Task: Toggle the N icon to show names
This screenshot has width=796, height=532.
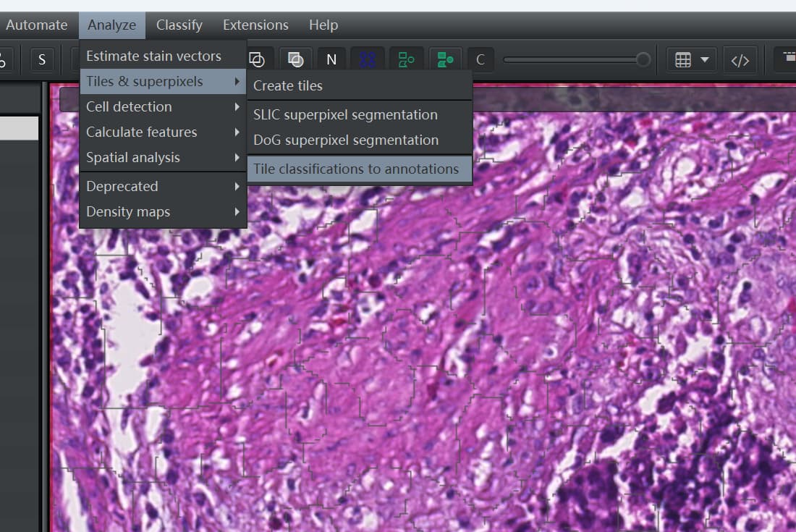Action: coord(331,59)
